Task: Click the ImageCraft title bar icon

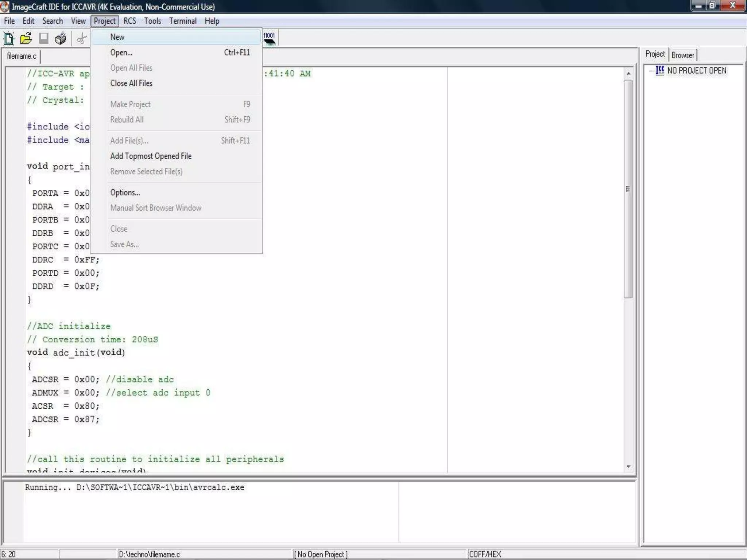Action: tap(5, 7)
